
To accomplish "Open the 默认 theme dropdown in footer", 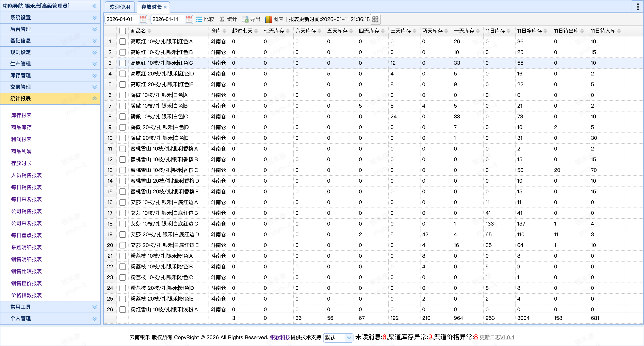I will [338, 337].
